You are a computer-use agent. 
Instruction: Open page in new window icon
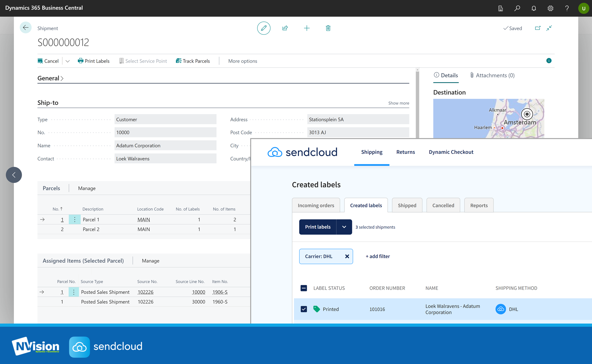[x=537, y=28]
